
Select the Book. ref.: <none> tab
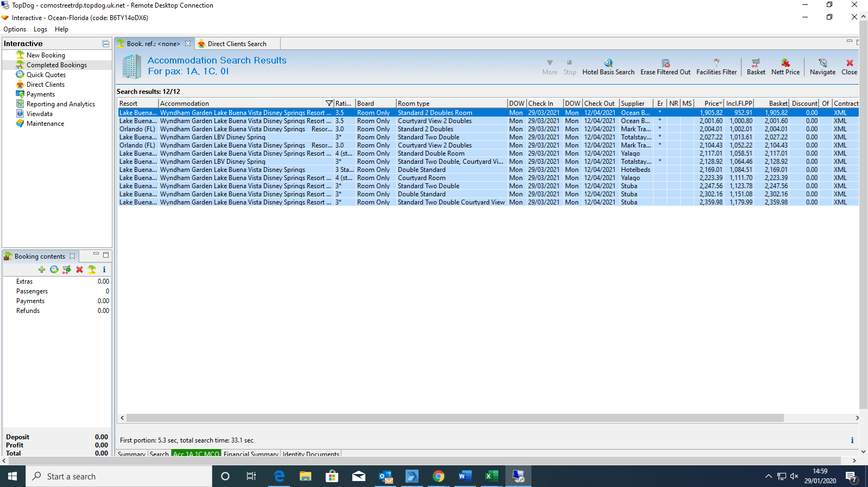click(153, 44)
